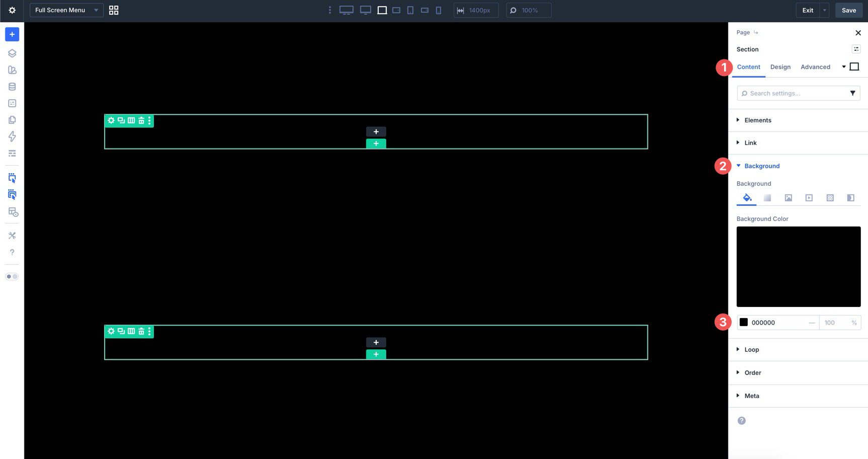Click the blue add-element plus in sidebar
The image size is (868, 459).
12,34
